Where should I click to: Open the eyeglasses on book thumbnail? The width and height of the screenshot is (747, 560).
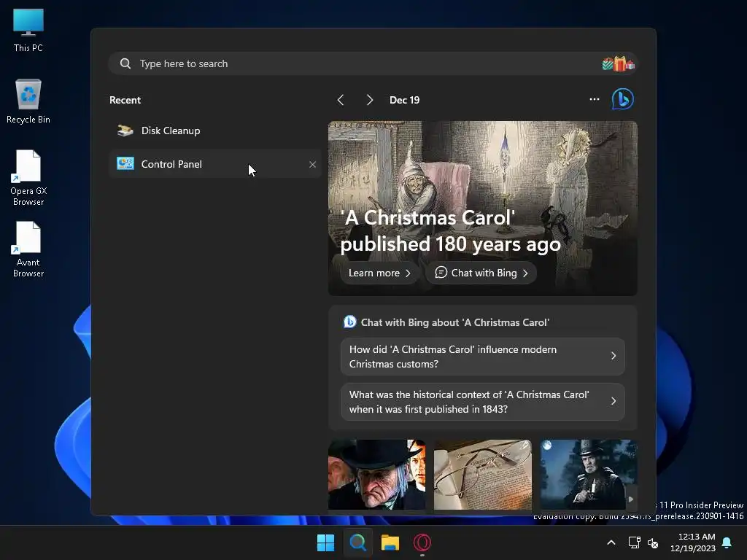pos(483,475)
